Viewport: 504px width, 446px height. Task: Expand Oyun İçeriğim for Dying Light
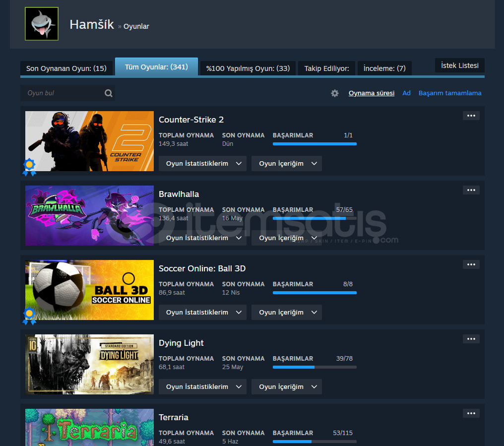tap(287, 387)
